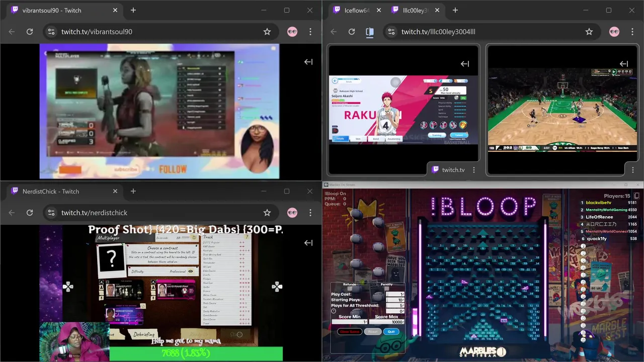Click the red Close Game button

pos(350,331)
